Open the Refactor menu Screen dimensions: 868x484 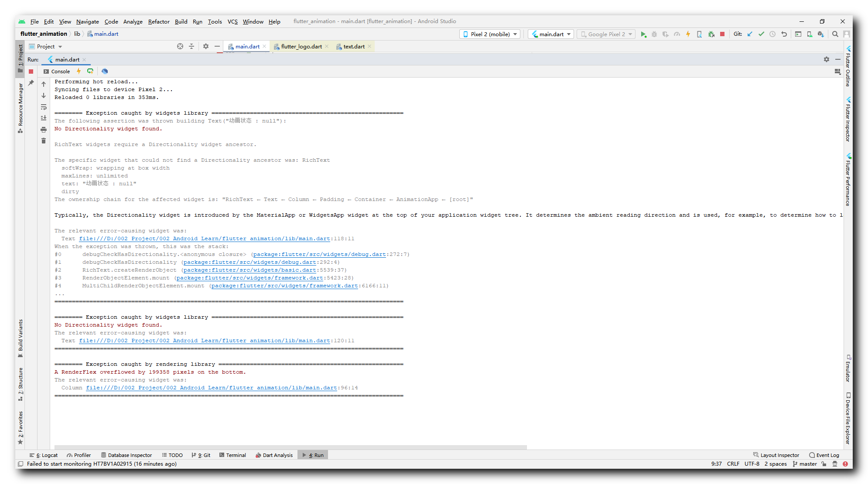[x=158, y=21]
